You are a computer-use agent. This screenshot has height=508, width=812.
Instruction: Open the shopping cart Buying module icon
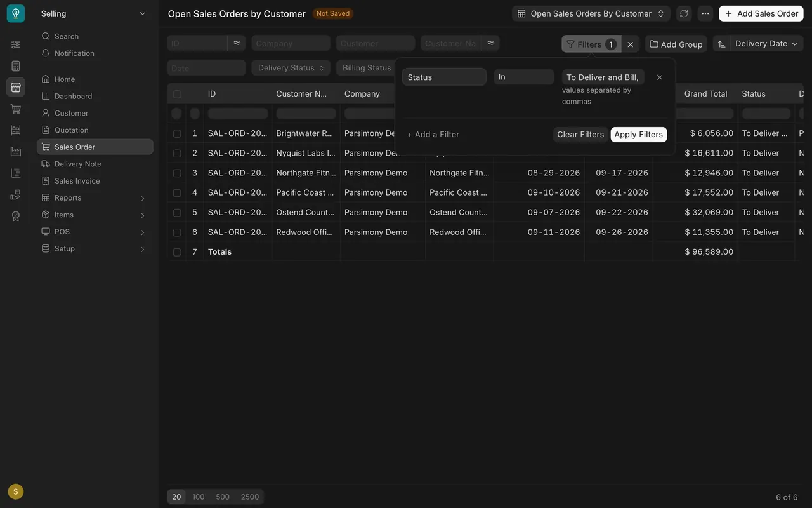tap(16, 109)
